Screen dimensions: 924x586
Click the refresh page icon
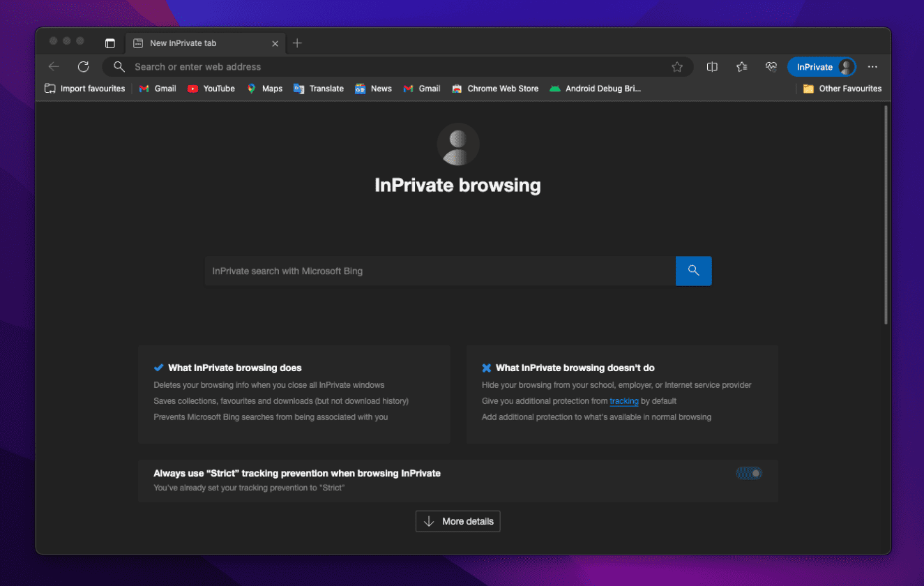click(x=84, y=67)
